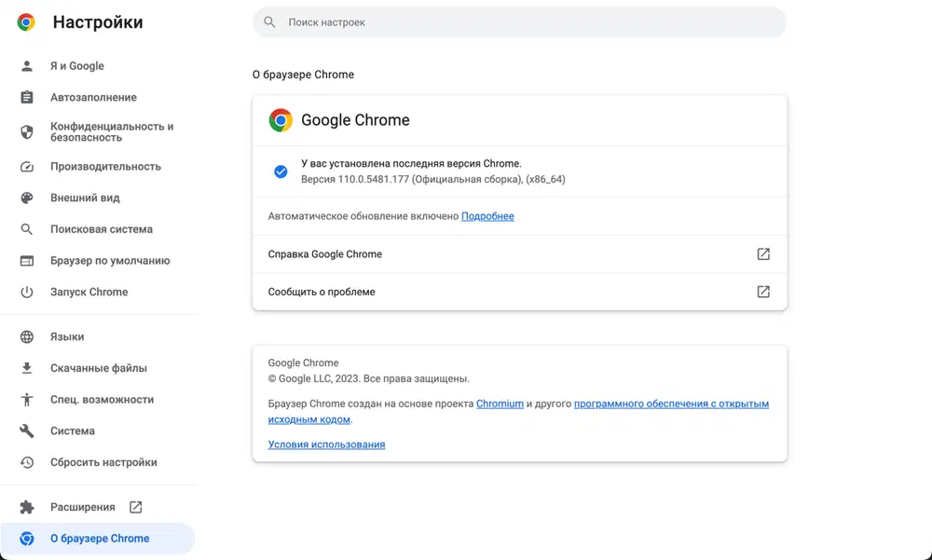The width and height of the screenshot is (932, 560).
Task: Open Поисковая система settings section
Action: point(101,229)
